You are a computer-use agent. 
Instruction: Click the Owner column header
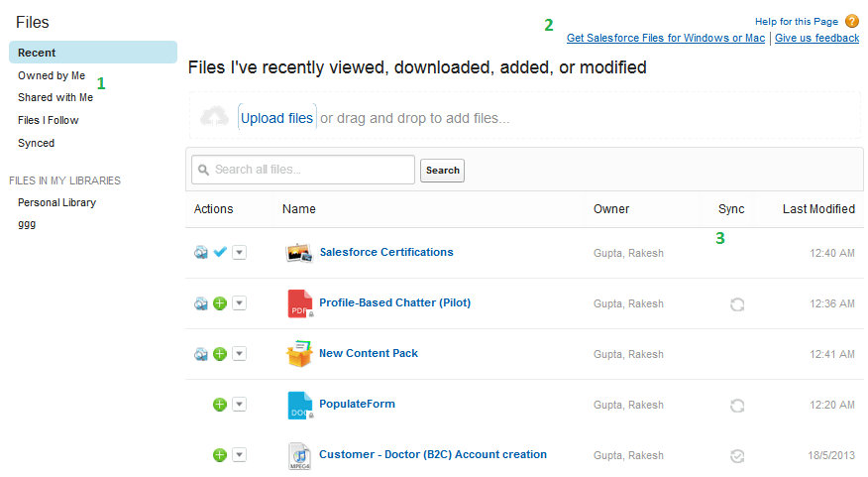click(x=611, y=209)
